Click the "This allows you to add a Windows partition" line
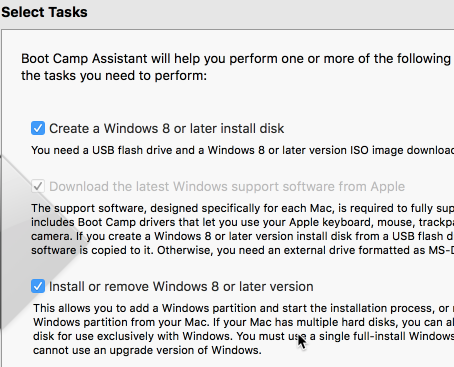The height and width of the screenshot is (367, 454). point(243,308)
